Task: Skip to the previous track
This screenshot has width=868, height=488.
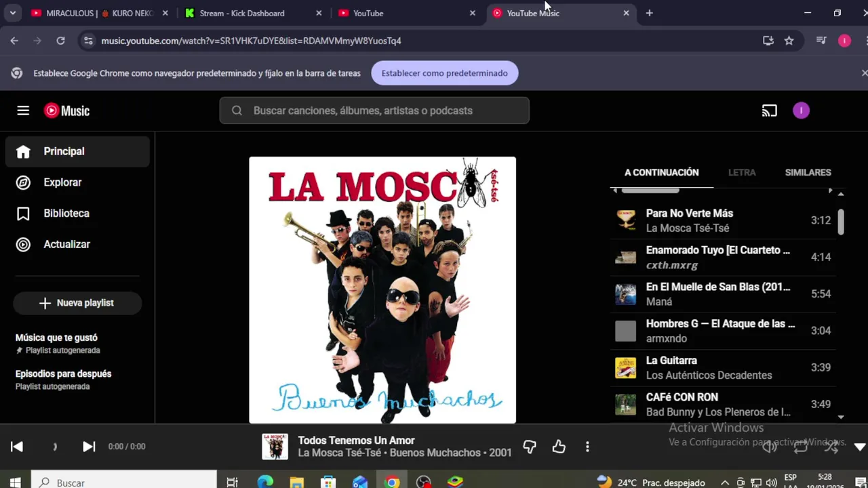Action: 17,446
